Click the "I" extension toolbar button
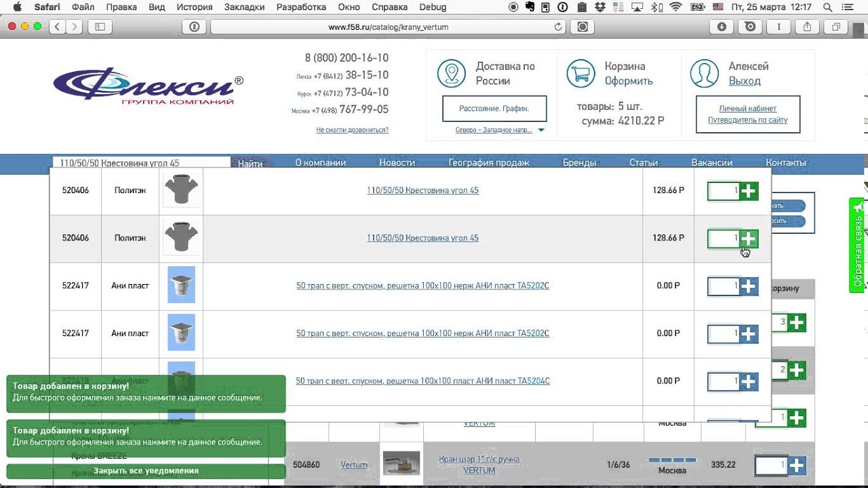Screen dimensions: 868x488 (x=778, y=26)
